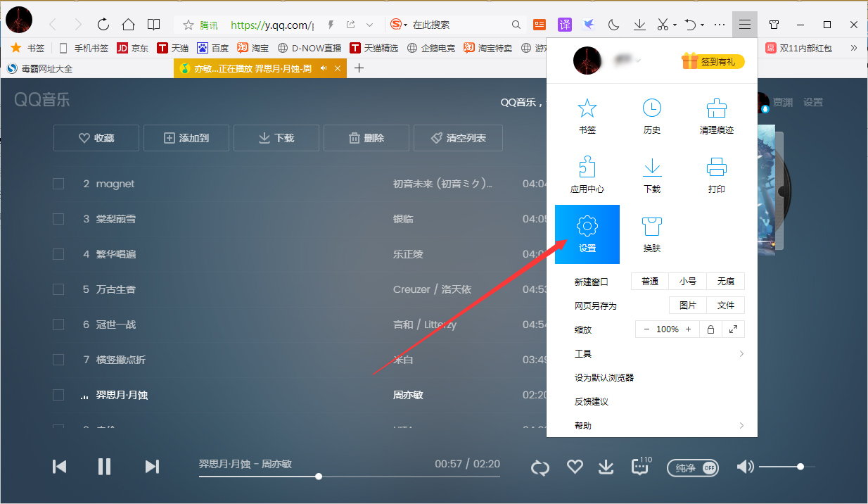
Task: Open the 历史 (History) panel
Action: point(651,115)
